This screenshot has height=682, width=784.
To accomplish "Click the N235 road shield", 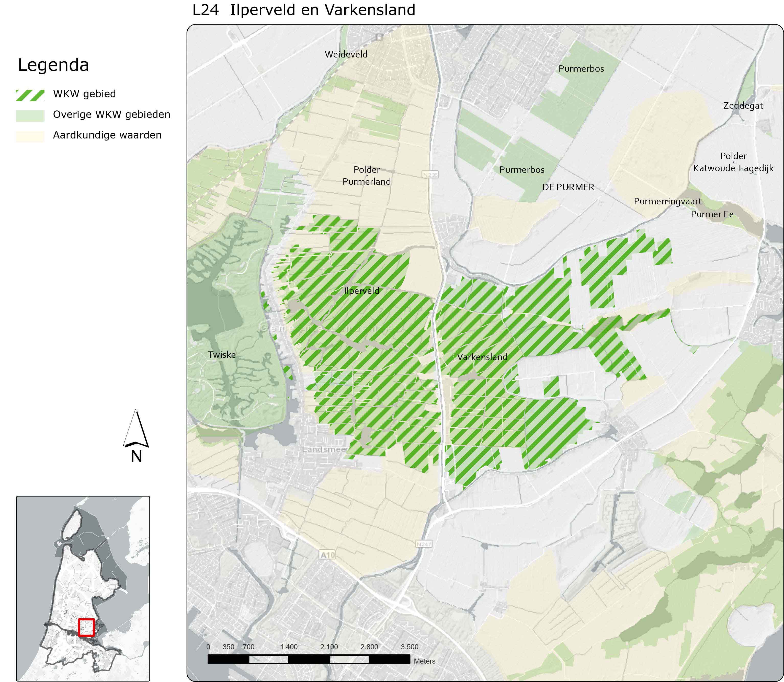I will [430, 175].
